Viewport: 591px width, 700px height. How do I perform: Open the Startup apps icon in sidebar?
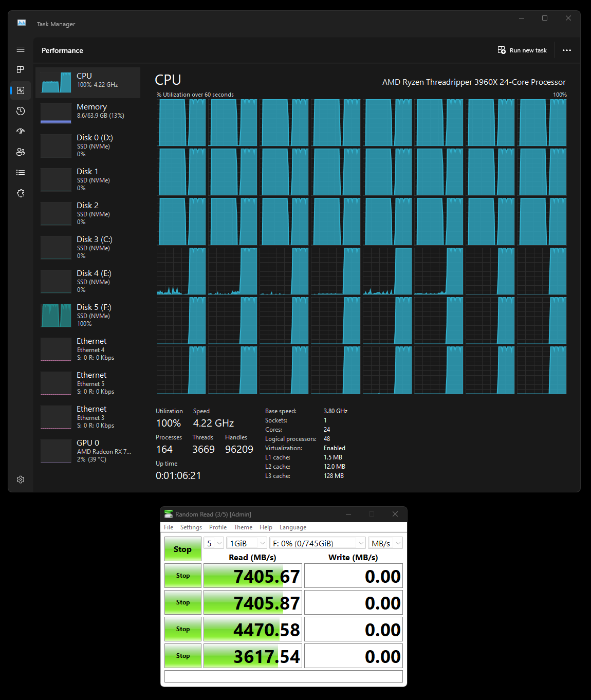pos(21,132)
